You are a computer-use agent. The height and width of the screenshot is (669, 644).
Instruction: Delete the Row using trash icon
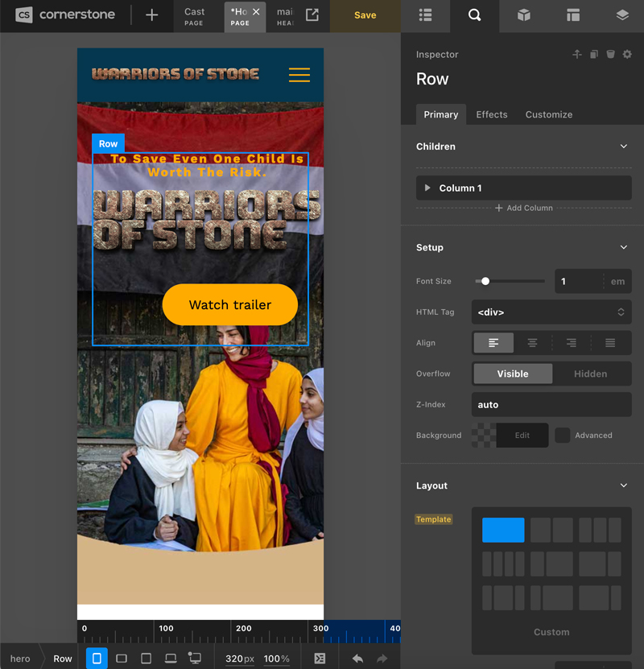pyautogui.click(x=610, y=55)
